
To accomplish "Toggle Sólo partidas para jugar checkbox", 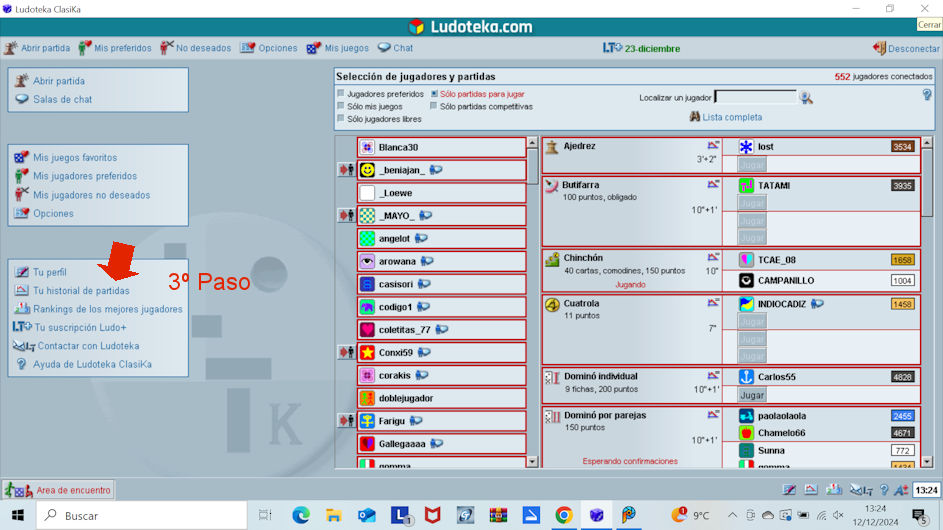I will point(434,94).
